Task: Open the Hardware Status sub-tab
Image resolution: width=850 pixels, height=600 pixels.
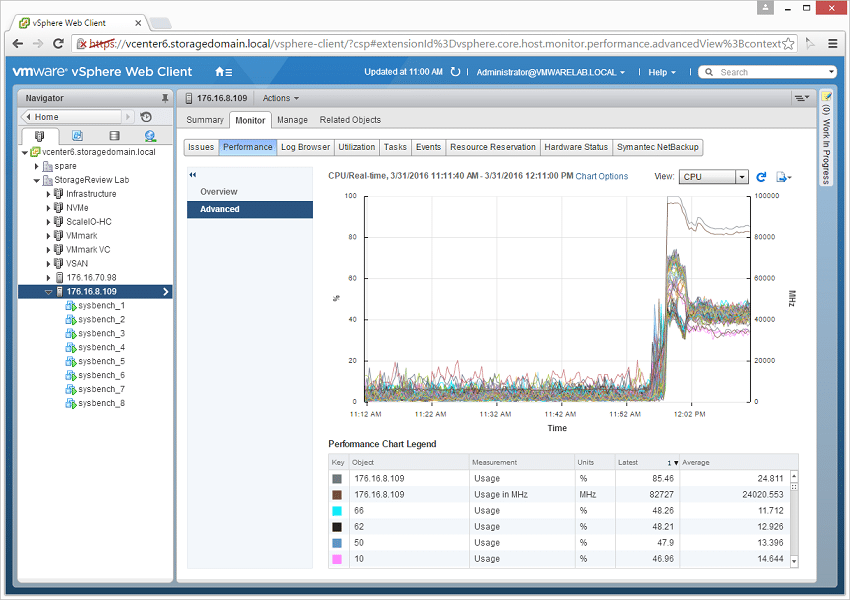Action: pos(576,147)
